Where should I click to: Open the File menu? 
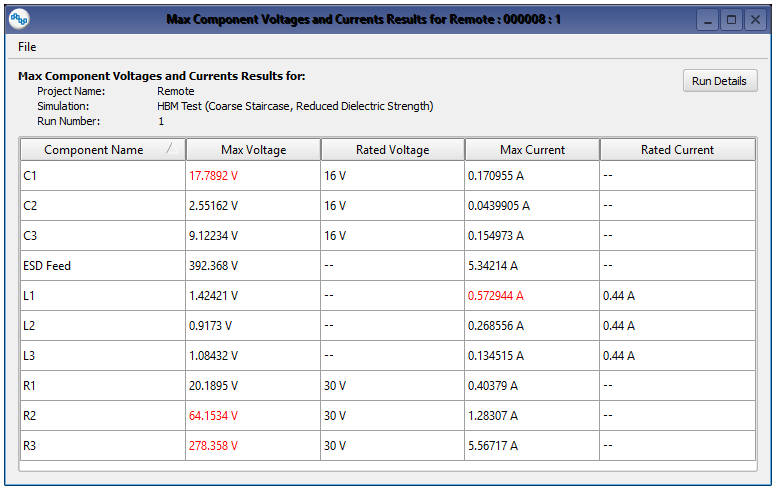pos(27,47)
